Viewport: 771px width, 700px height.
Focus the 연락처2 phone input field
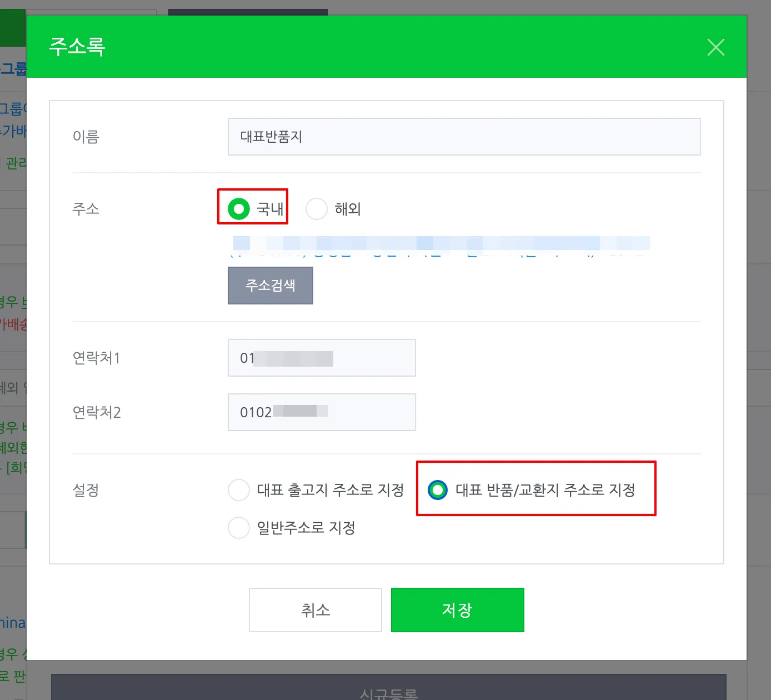tap(322, 412)
